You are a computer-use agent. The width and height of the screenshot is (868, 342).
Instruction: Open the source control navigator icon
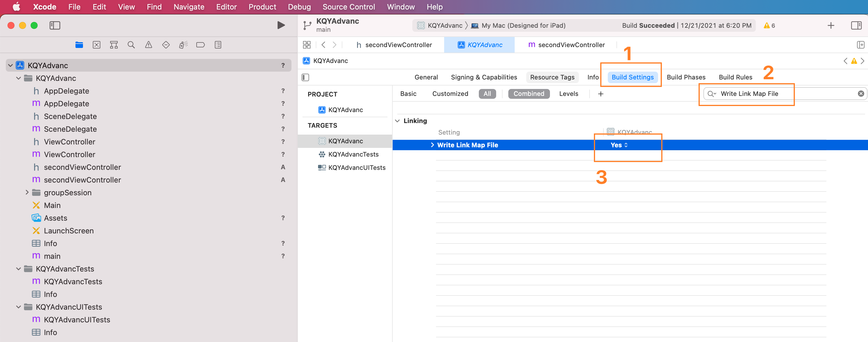[x=96, y=45]
